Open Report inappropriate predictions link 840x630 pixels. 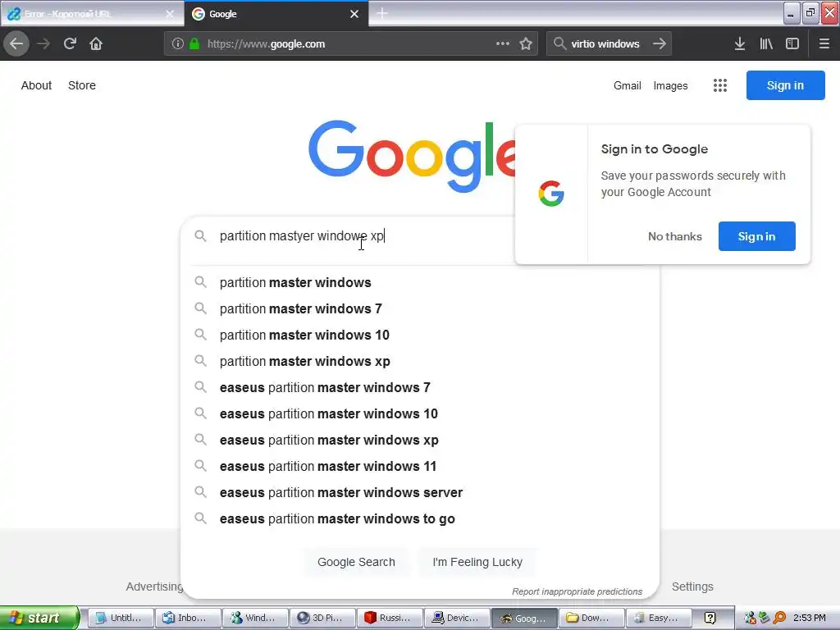(577, 591)
